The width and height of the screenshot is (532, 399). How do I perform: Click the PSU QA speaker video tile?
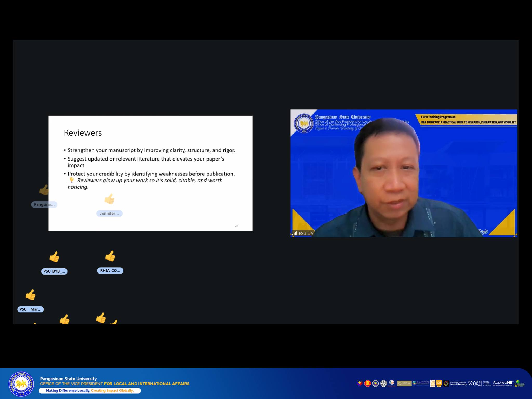pyautogui.click(x=404, y=173)
